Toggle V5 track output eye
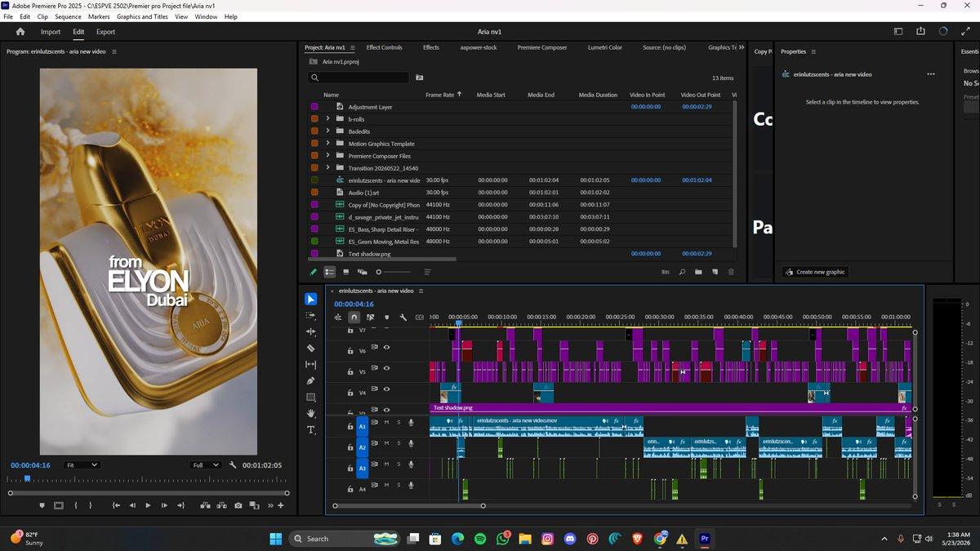Screen dimensions: 980x551 tap(386, 368)
